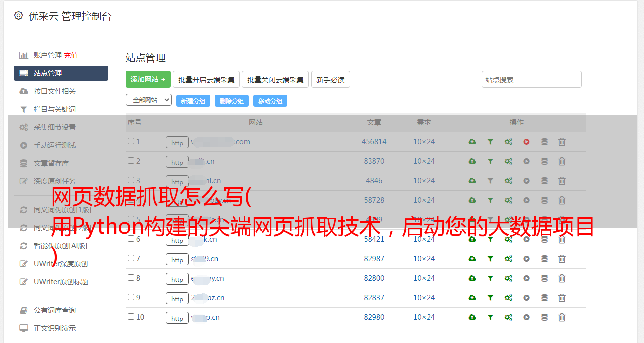Click the red play icon in row 1
Screen dimensions: 644x343
pyautogui.click(x=526, y=142)
